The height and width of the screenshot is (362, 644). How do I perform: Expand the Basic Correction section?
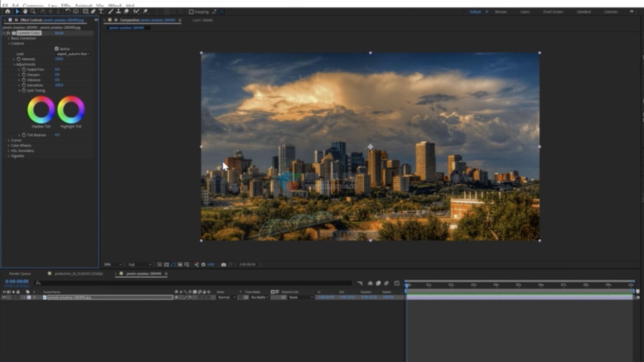click(9, 38)
